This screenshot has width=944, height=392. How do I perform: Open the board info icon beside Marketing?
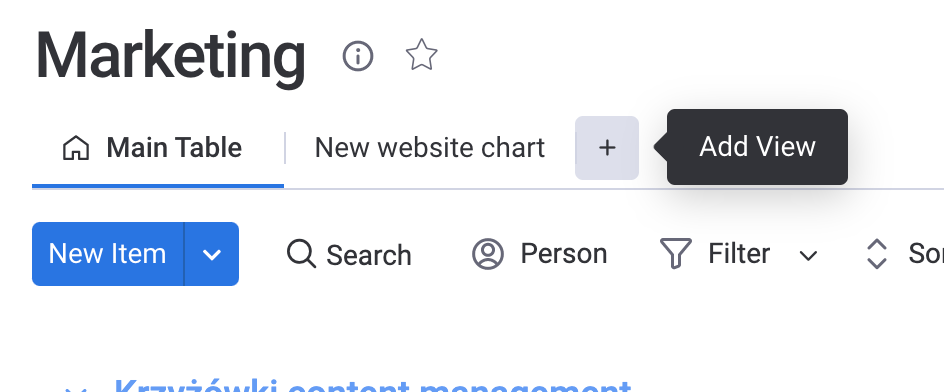(x=358, y=56)
